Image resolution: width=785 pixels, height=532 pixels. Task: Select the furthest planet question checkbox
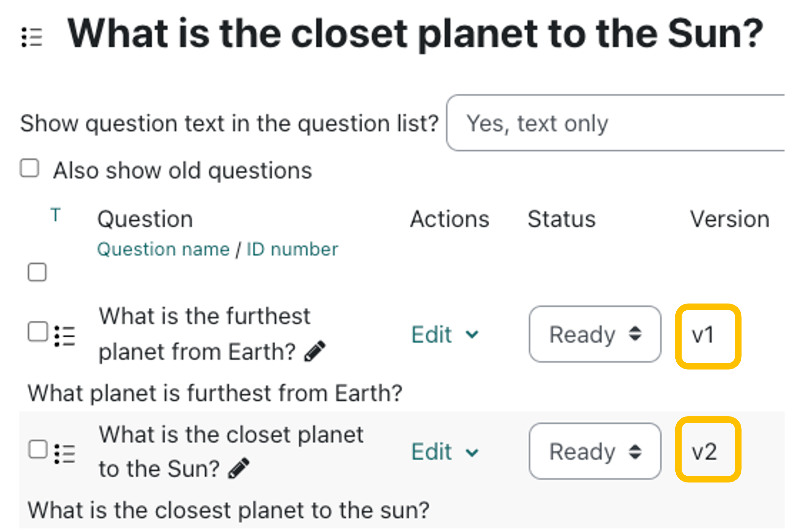[x=37, y=332]
